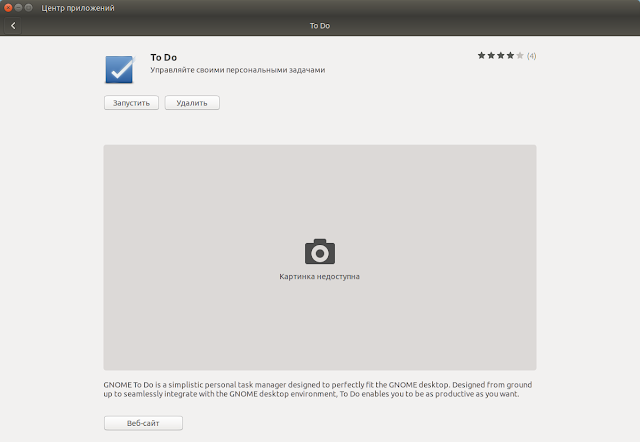Click the review count (4)
The image size is (640, 442).
pos(531,56)
